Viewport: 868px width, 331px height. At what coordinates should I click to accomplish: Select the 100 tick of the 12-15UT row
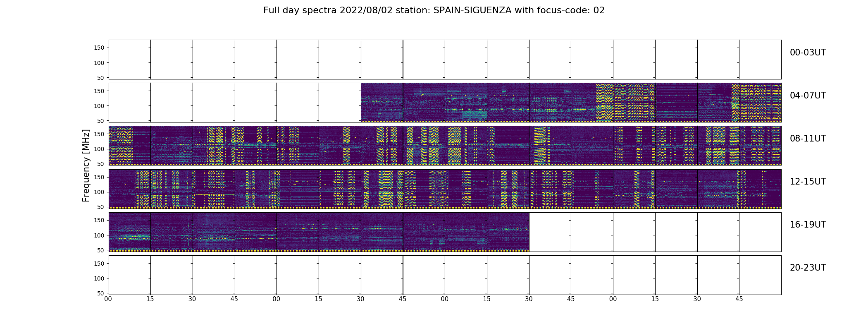point(99,192)
